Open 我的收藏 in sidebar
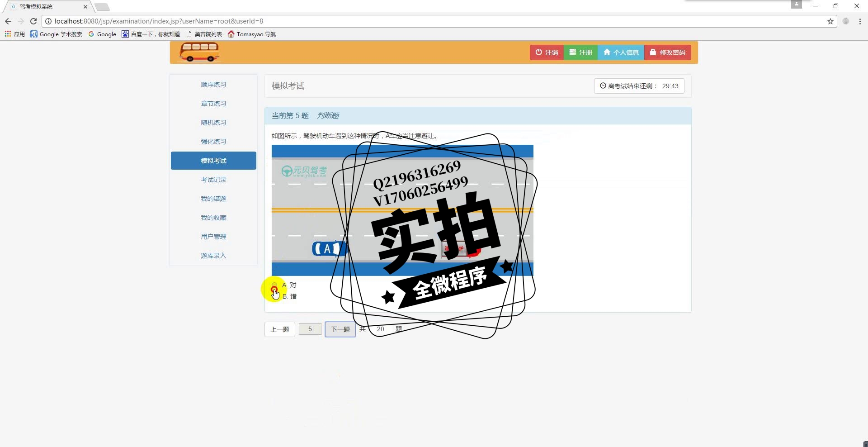The image size is (868, 447). (x=213, y=218)
